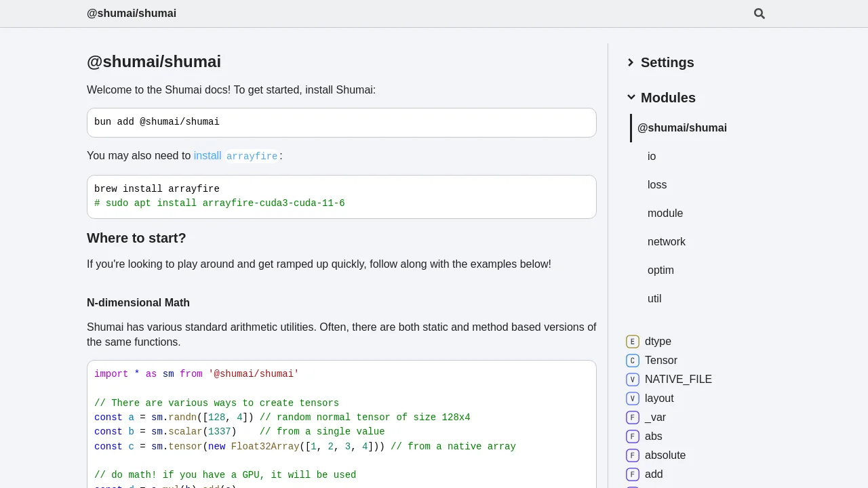
Task: Open the NATIVE_FILE variable link
Action: 678,380
